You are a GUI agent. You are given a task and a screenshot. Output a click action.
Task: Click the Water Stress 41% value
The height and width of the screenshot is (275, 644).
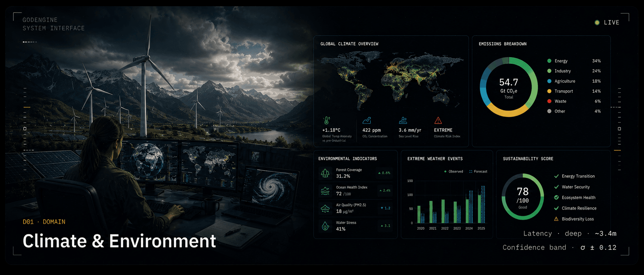click(x=341, y=229)
